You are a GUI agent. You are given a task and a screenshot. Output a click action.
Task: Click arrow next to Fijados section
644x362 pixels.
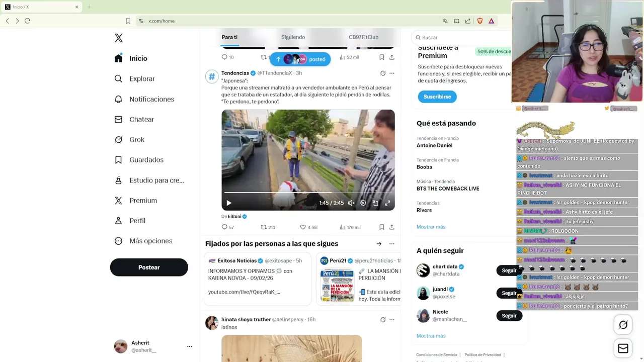(379, 244)
